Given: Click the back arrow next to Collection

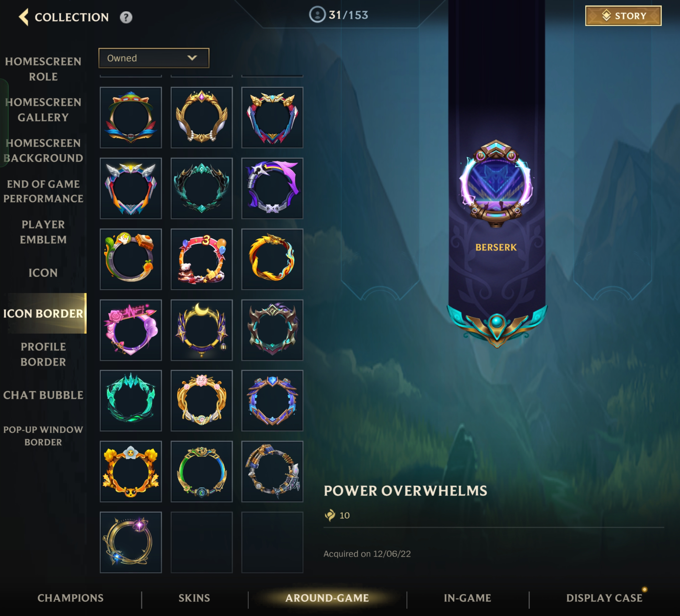Looking at the screenshot, I should click(24, 17).
